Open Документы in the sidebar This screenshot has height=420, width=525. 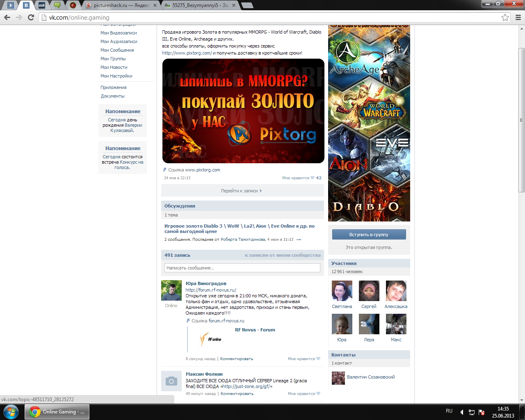[113, 96]
